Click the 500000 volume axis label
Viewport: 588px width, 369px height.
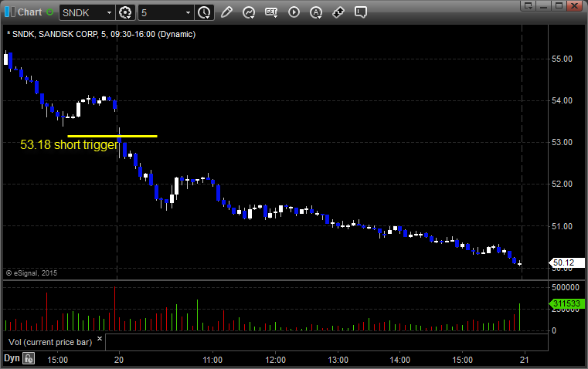pos(566,287)
